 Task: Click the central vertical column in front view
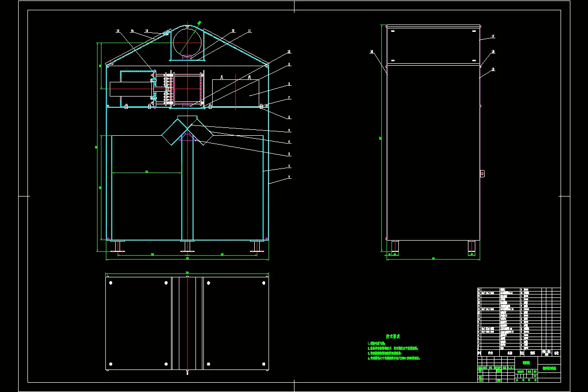point(188,189)
